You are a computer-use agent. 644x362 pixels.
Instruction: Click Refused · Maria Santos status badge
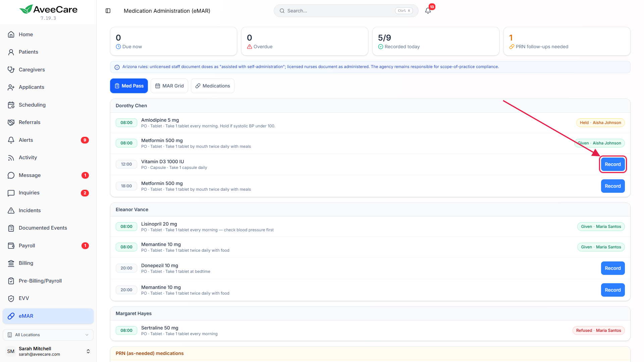click(x=598, y=330)
